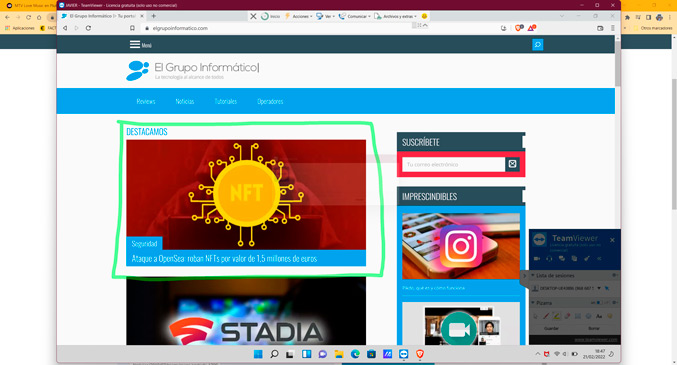Screen dimensions: 677x365
Task: Click the Tu correo electrónico input field
Action: pos(453,164)
